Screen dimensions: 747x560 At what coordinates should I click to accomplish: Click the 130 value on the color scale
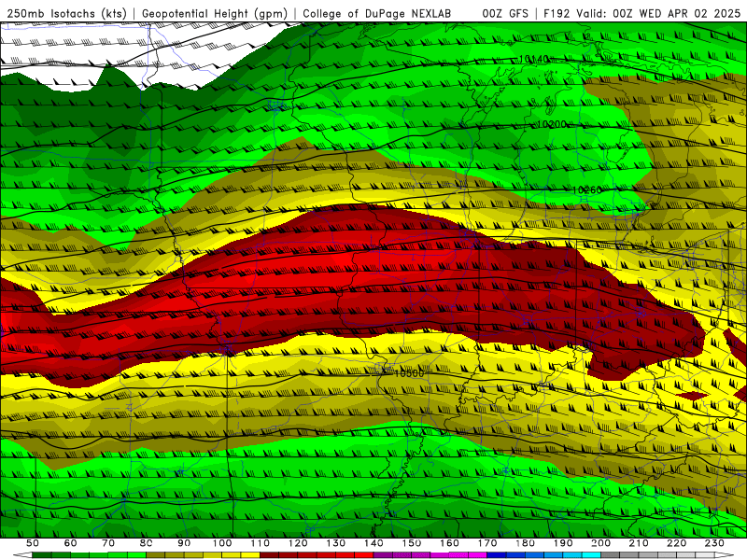tap(336, 543)
